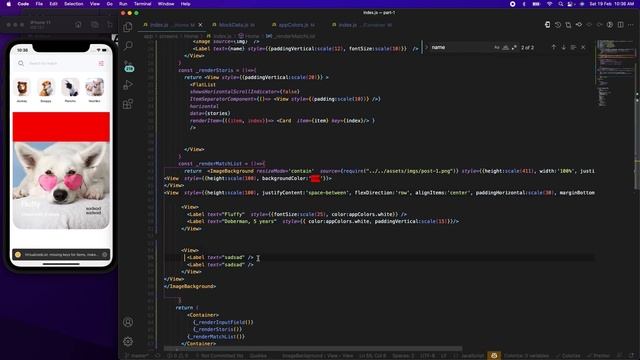Tap the fourth story avatar in simulator
The height and width of the screenshot is (360, 640).
point(94,87)
